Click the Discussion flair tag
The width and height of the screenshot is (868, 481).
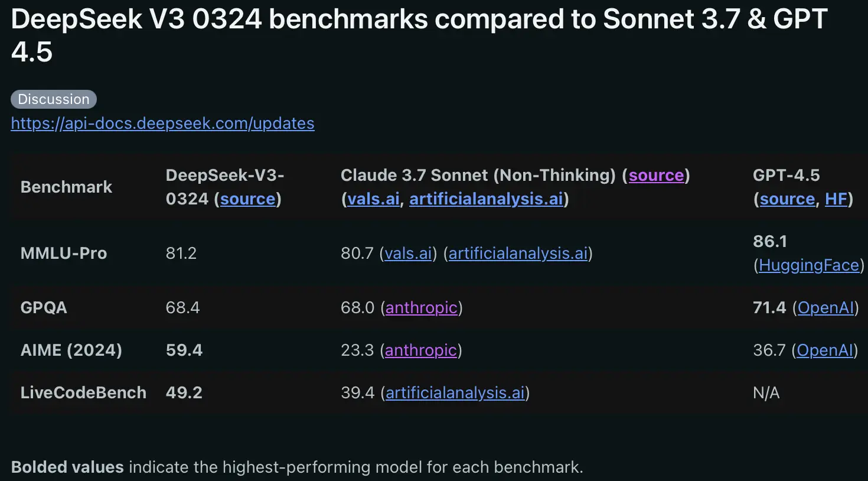tap(53, 99)
